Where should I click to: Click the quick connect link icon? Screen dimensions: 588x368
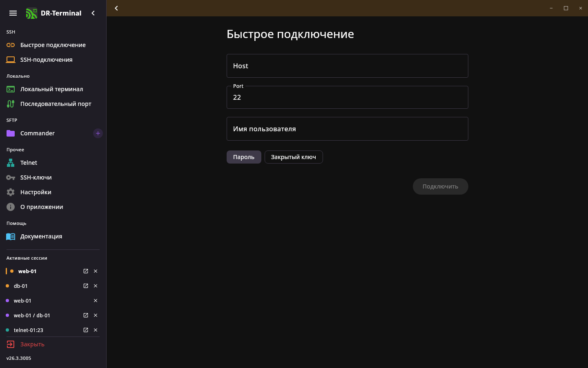coord(11,45)
